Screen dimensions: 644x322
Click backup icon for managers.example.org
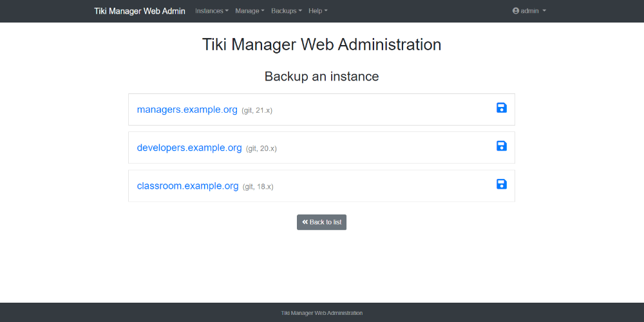coord(502,108)
